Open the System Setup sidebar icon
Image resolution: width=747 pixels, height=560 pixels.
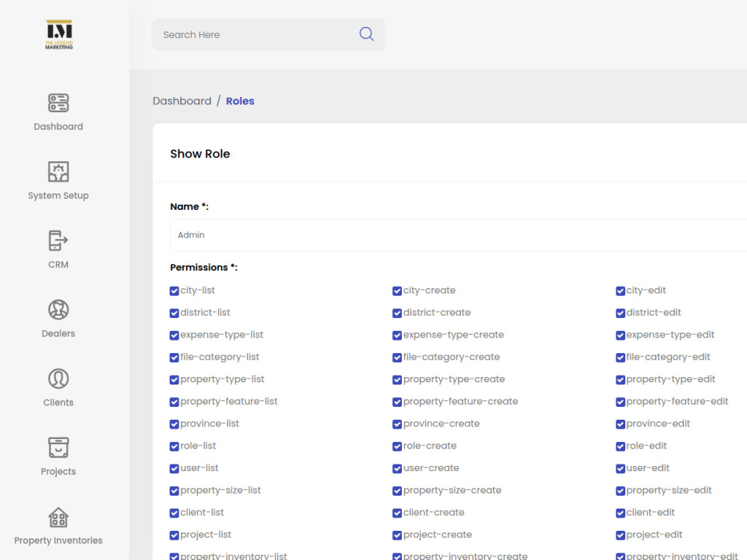click(x=58, y=172)
